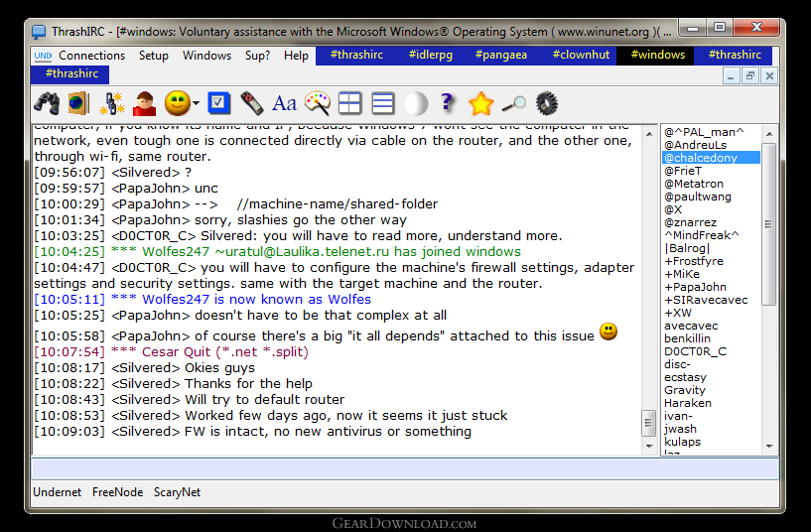Select @paultwang in the nick list

click(x=698, y=197)
